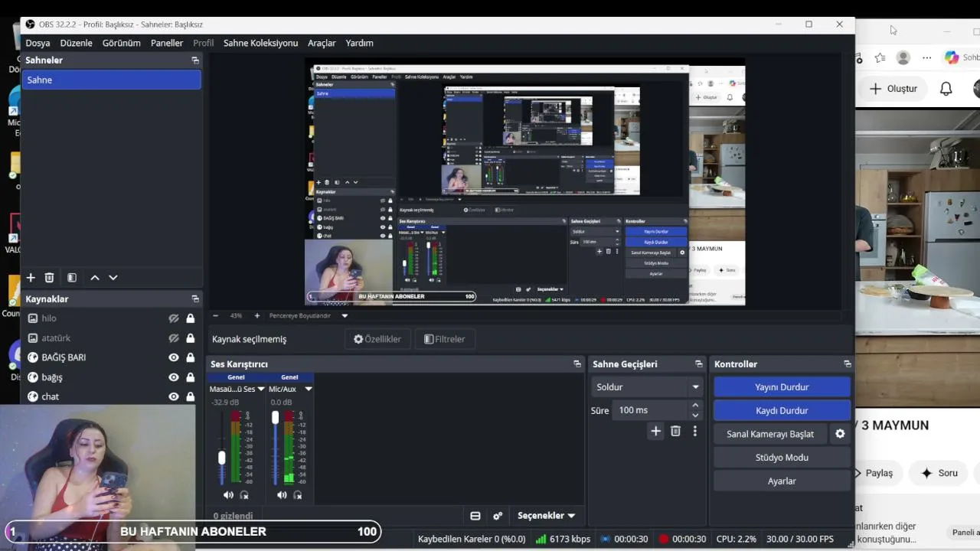Show the hidden atatürk source
980x551 pixels.
click(174, 338)
